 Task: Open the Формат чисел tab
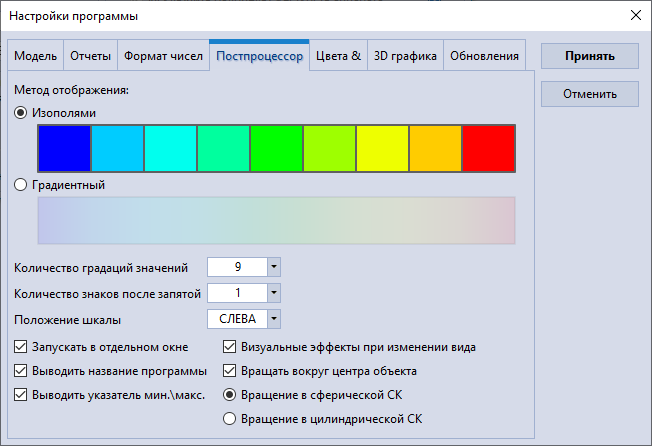click(x=163, y=56)
